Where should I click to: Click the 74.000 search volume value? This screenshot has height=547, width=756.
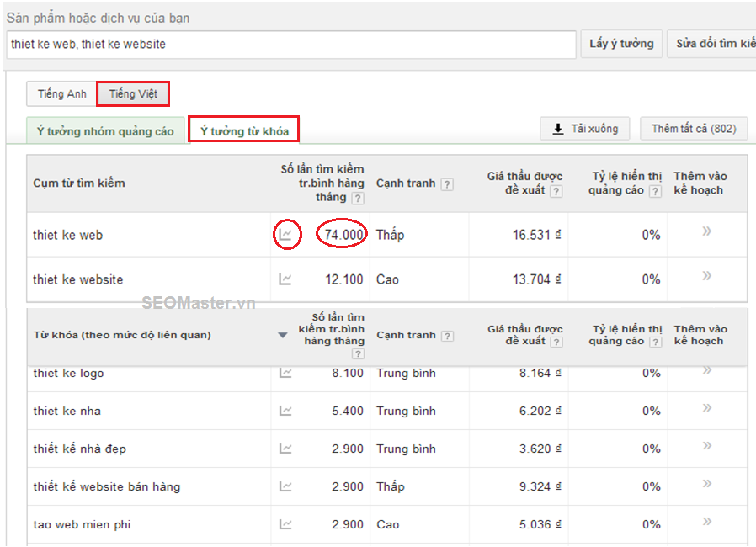[343, 235]
